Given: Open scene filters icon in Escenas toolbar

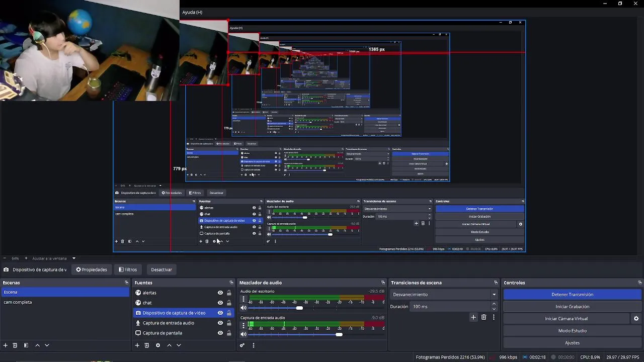Looking at the screenshot, I should 26,345.
